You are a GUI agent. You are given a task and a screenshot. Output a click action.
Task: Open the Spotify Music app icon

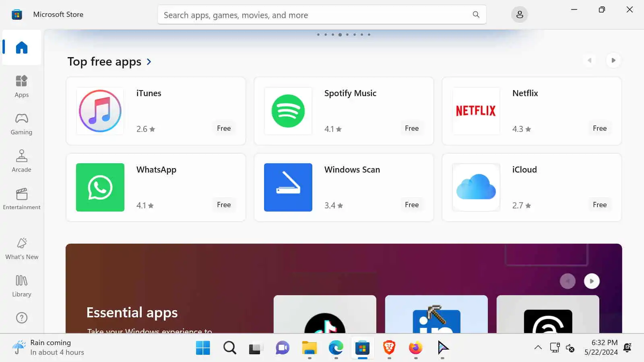coord(288,111)
